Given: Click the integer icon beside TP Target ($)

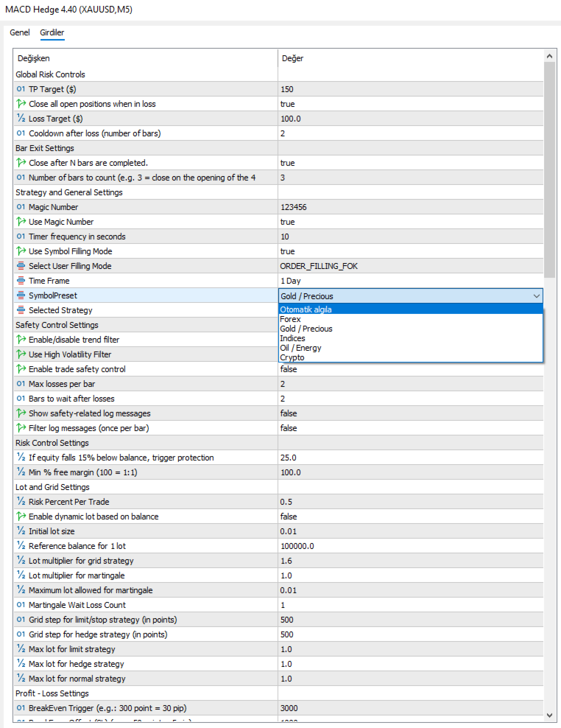Looking at the screenshot, I should point(21,89).
